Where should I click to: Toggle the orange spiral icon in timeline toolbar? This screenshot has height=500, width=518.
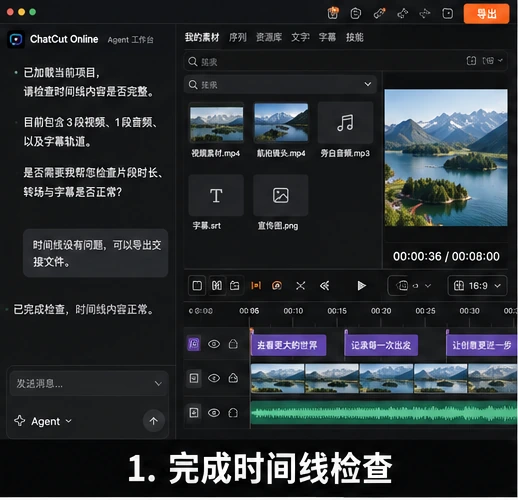277,286
